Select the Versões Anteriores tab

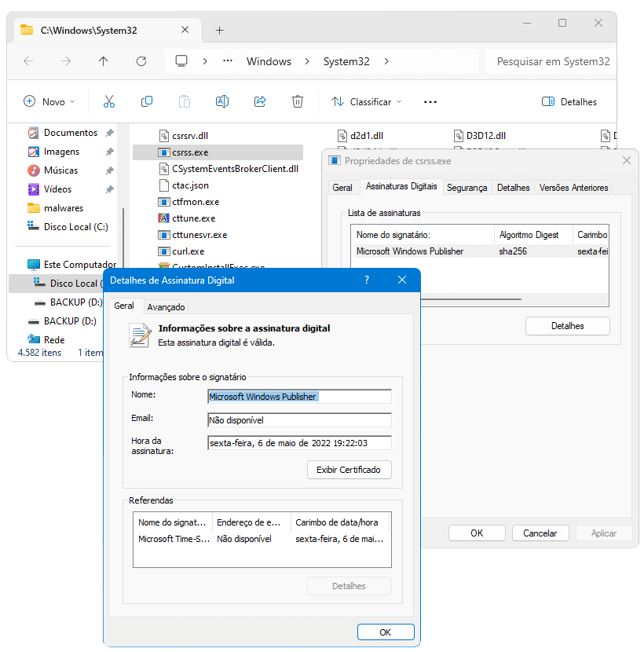pyautogui.click(x=573, y=188)
